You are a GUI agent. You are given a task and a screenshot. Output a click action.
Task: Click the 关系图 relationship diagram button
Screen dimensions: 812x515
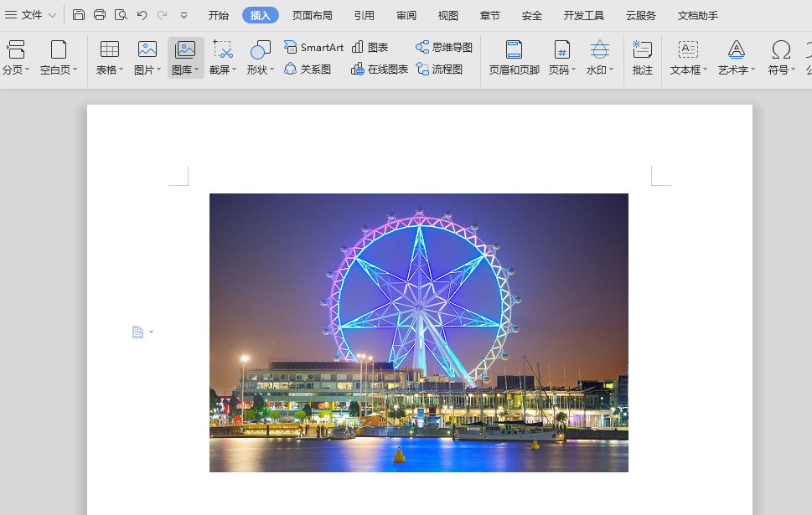[x=308, y=70]
